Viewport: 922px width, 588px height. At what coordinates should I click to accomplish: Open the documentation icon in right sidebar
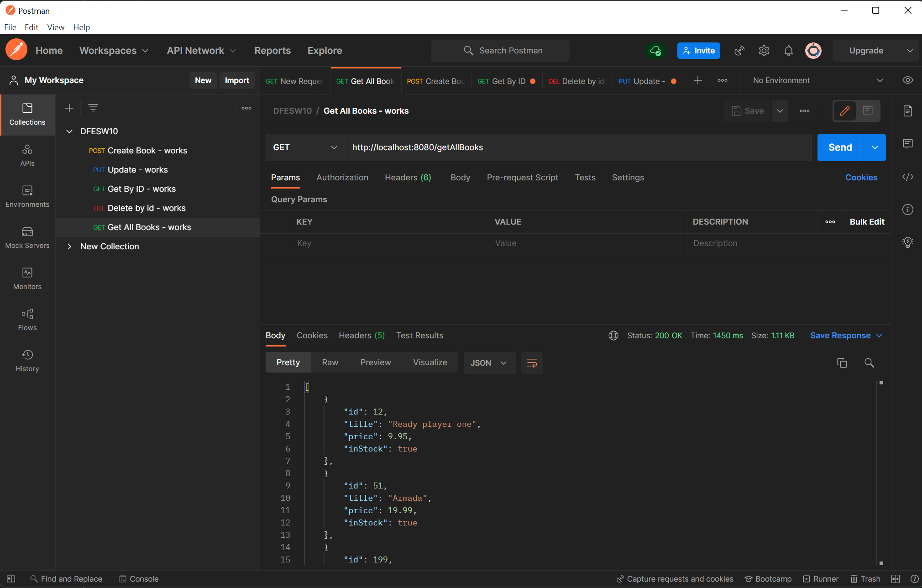coord(907,111)
